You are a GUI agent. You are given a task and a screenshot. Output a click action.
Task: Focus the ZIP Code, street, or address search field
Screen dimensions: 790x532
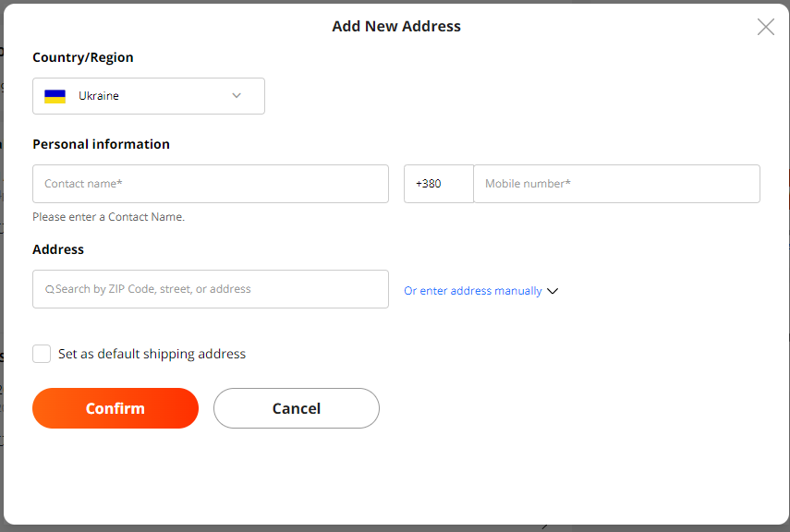pos(217,289)
